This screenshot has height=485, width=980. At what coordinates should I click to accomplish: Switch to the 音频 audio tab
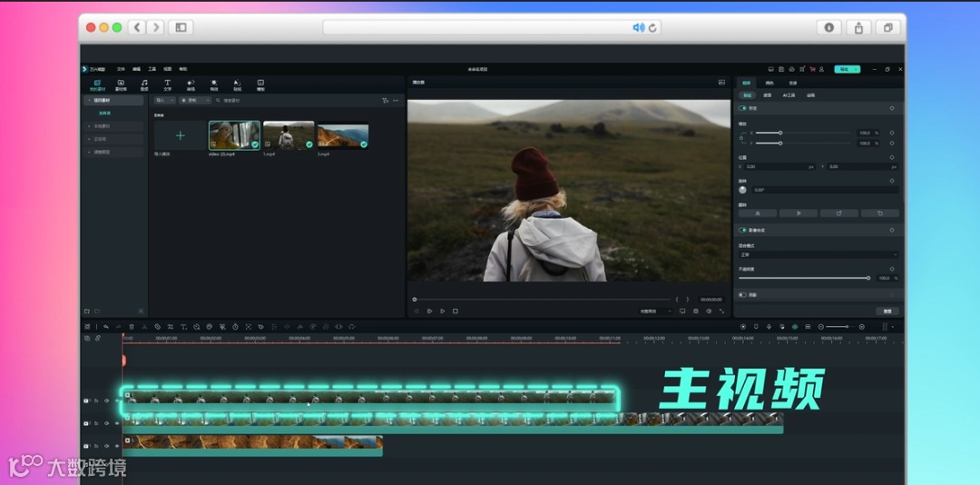144,85
